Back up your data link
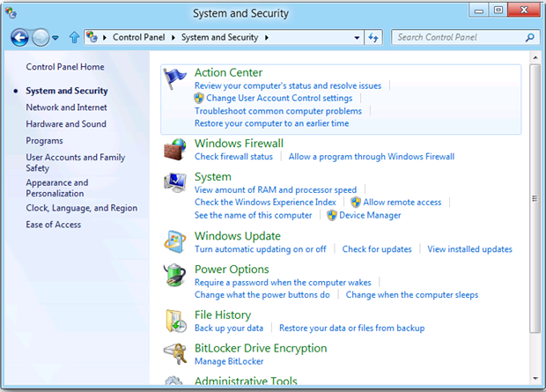The width and height of the screenshot is (546, 392). (x=229, y=329)
